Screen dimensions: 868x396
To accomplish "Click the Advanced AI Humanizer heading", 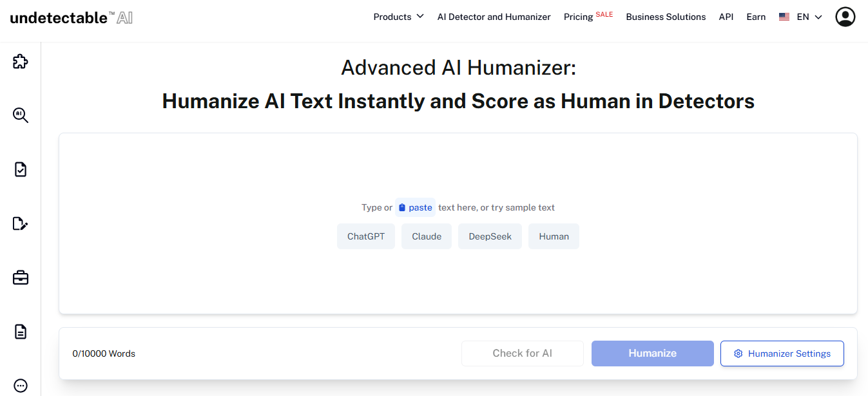I will click(x=458, y=68).
